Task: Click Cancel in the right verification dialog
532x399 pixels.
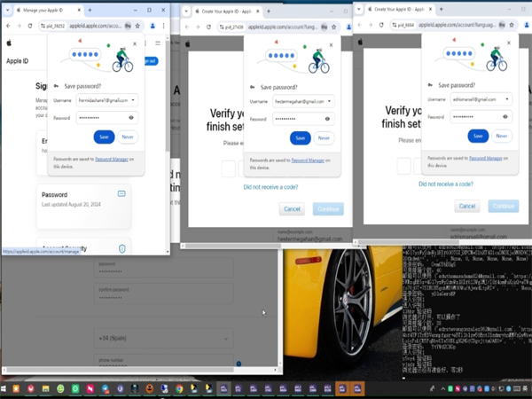Action: (467, 206)
